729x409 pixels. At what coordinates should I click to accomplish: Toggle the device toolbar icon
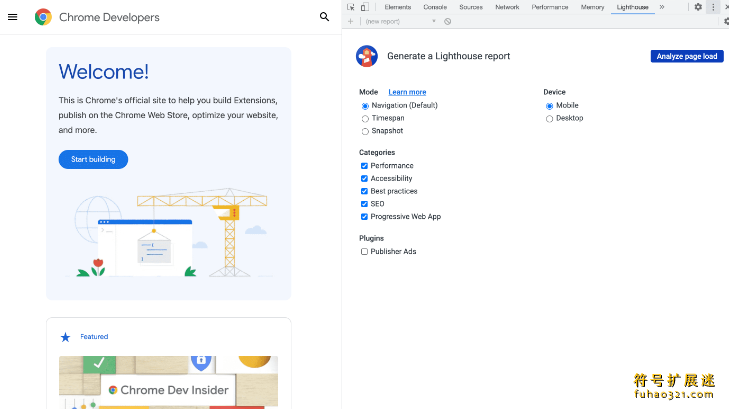[364, 7]
